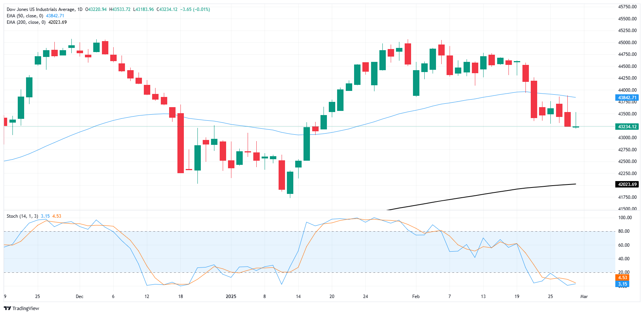Select the large green candle near January 14
Viewport: 644px width, 315px height.
click(307, 144)
